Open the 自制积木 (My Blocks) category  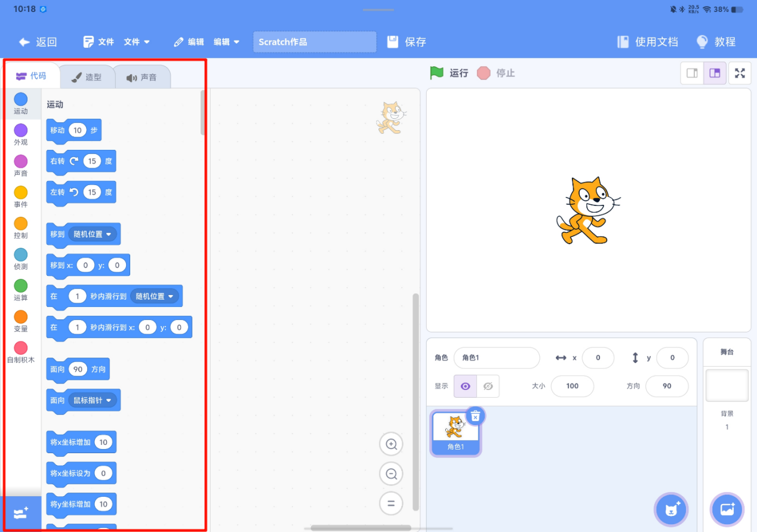tap(21, 351)
